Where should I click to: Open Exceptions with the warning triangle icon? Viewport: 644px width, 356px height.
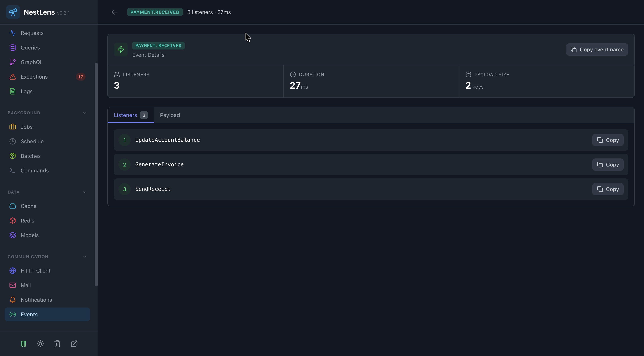coord(13,77)
